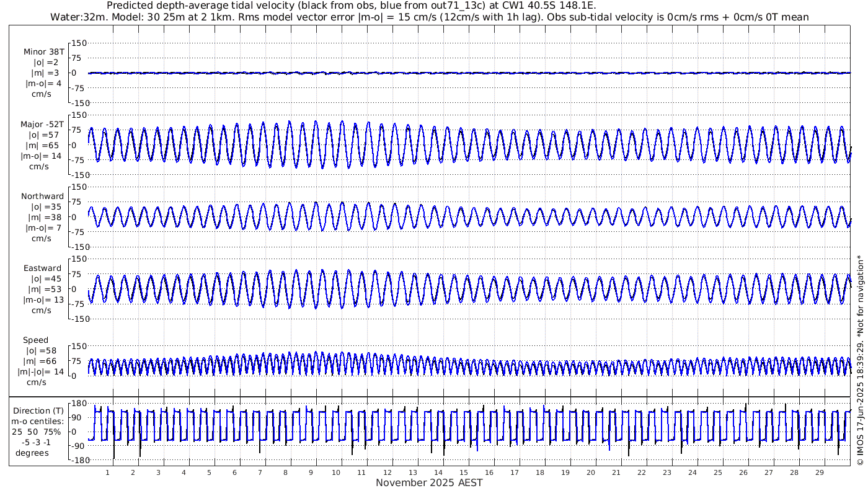Click the 180 tick on Direction axis
The width and height of the screenshot is (868, 496).
(x=77, y=404)
